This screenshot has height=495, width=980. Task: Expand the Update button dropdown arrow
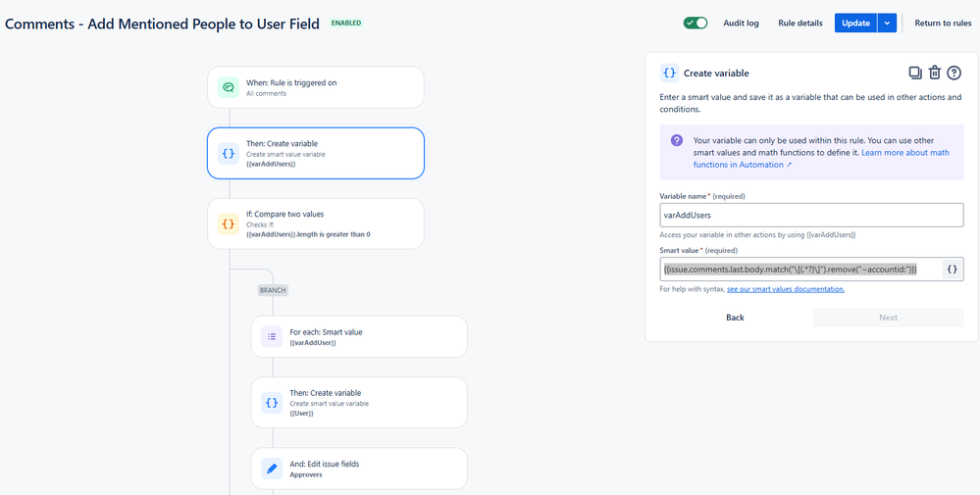tap(888, 24)
